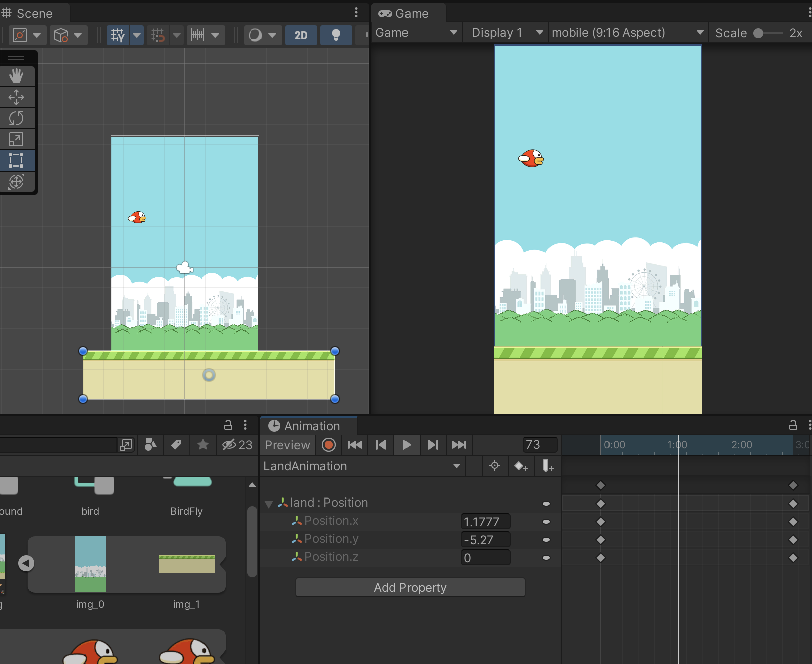Enable animation record button

pyautogui.click(x=329, y=445)
